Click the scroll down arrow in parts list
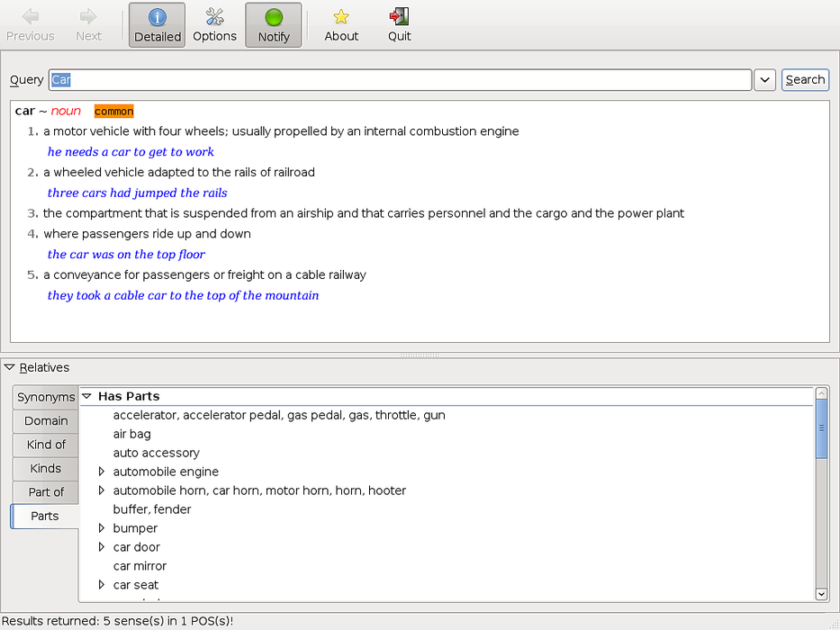Screen dimensions: 840x630 (821, 594)
